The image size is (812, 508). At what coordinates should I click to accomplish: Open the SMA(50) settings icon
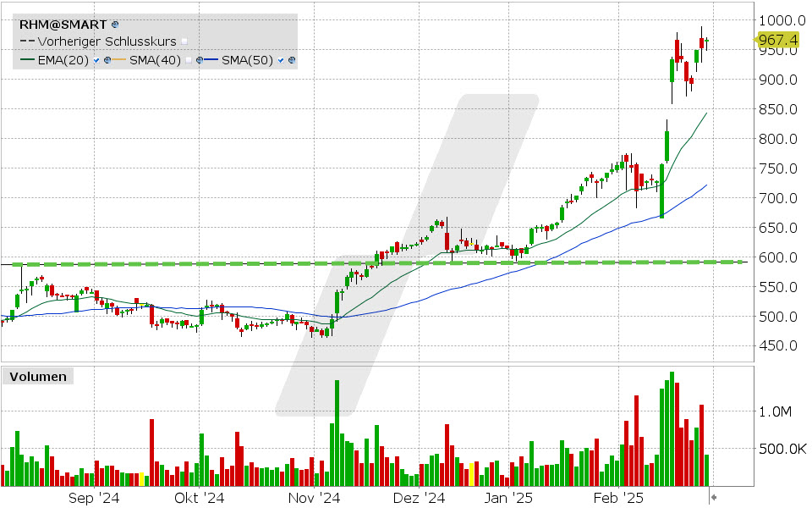click(x=292, y=60)
